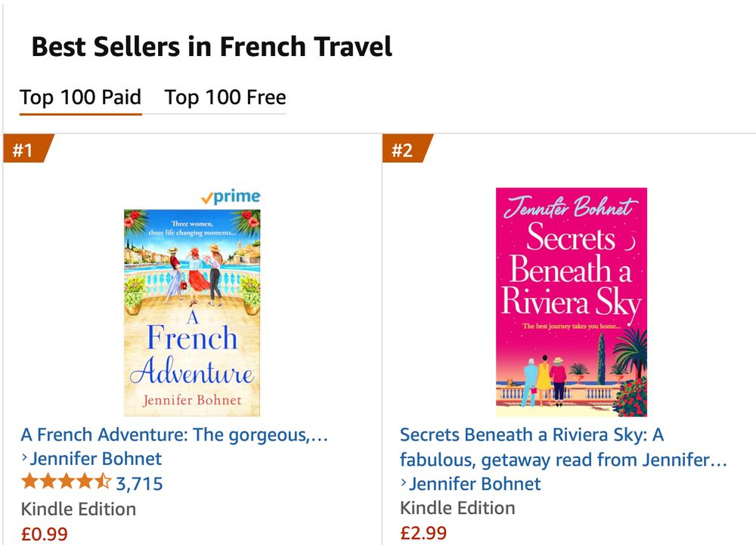Viewport: 756px width, 545px height.
Task: Click Kindle Edition under the second book
Action: point(457,508)
